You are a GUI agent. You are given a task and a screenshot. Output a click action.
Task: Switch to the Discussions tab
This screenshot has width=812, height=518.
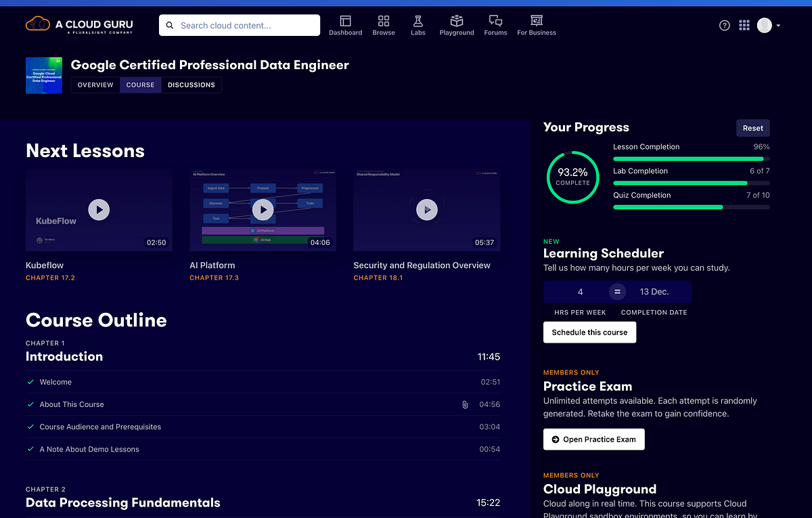click(191, 85)
